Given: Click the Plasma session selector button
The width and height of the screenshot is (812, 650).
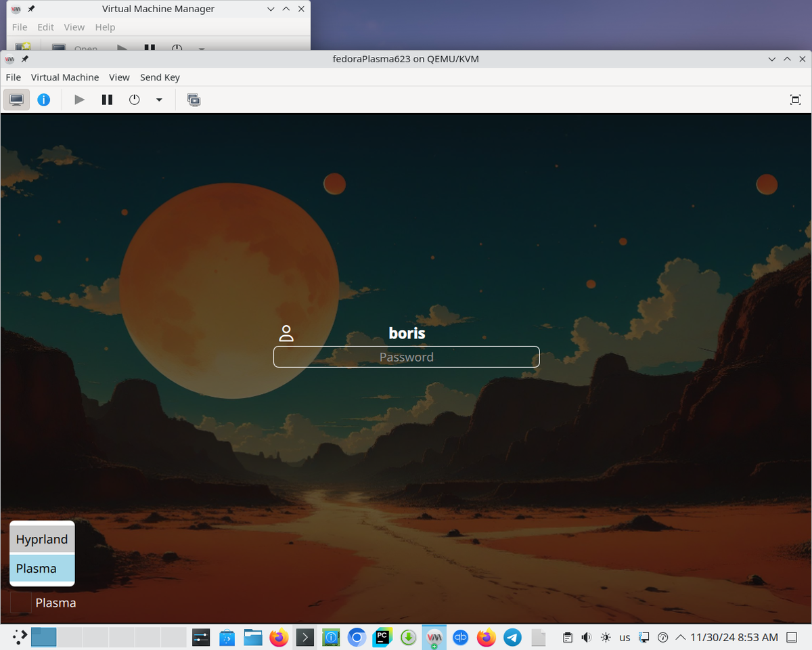Looking at the screenshot, I should [x=43, y=603].
